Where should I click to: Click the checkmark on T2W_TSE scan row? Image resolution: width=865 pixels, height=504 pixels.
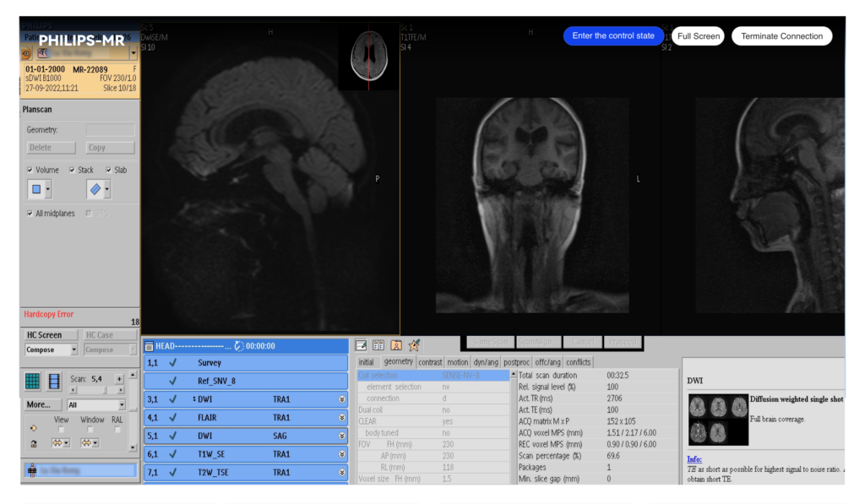[172, 473]
